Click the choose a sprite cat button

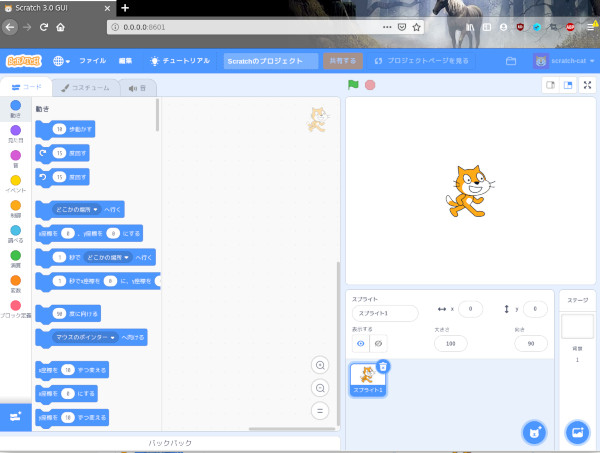534,433
